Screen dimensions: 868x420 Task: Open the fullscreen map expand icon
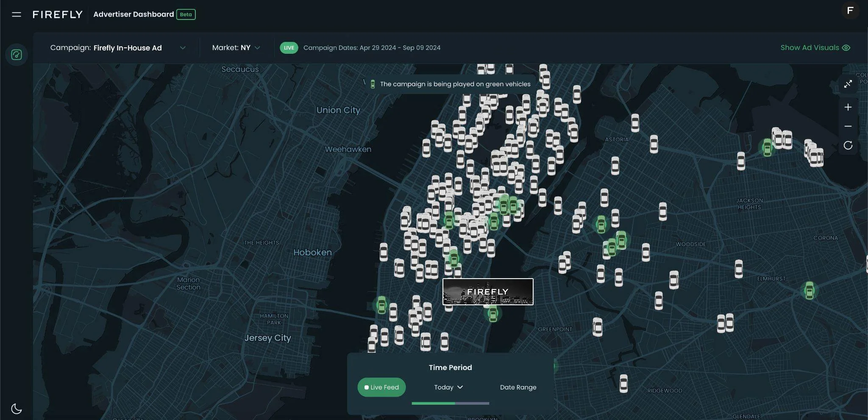point(849,84)
